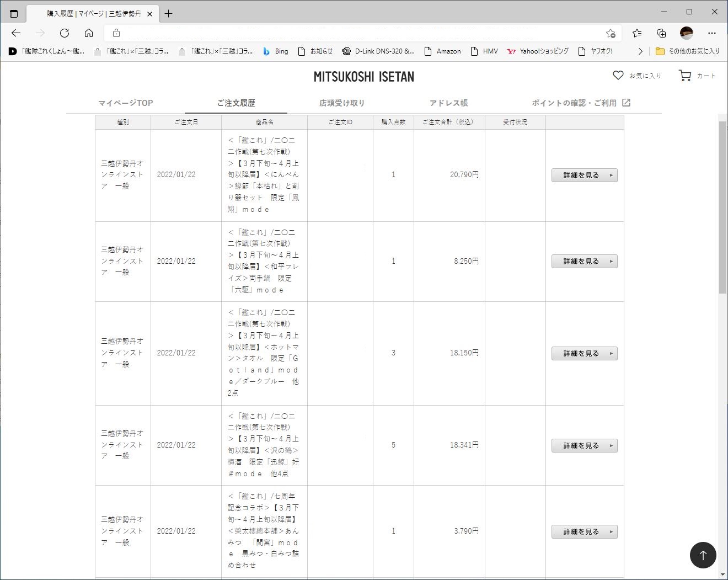
Task: Click the browser forward arrow
Action: (x=40, y=33)
